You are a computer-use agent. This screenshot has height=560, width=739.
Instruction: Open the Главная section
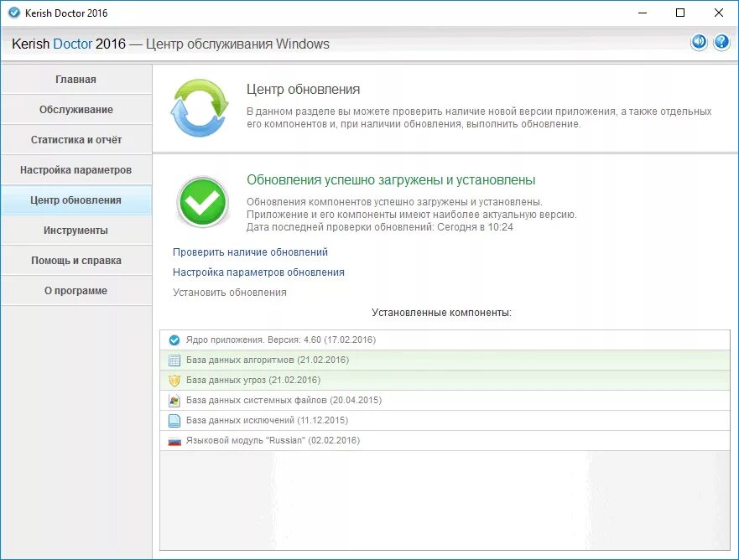pyautogui.click(x=75, y=79)
